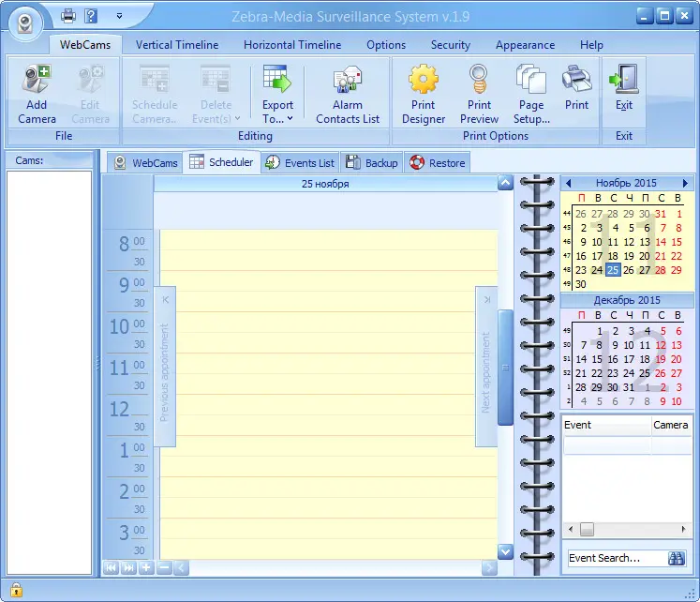Image resolution: width=700 pixels, height=602 pixels.
Task: Click the Print ribbon button
Action: pos(576,88)
